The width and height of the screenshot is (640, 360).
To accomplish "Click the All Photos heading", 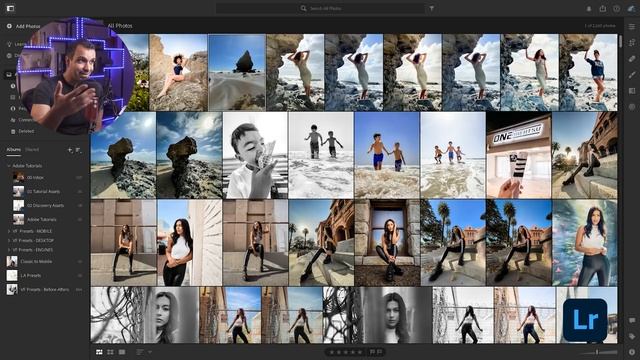I will [x=120, y=26].
